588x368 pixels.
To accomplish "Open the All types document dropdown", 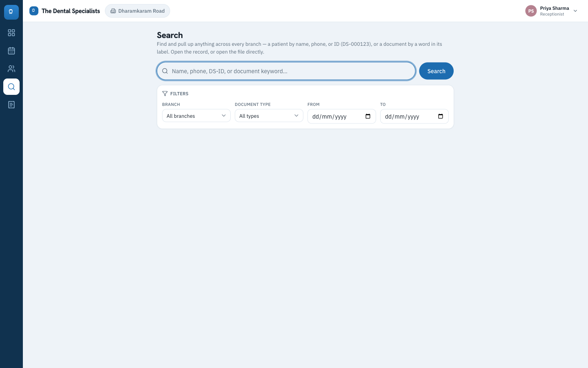I will pos(269,116).
